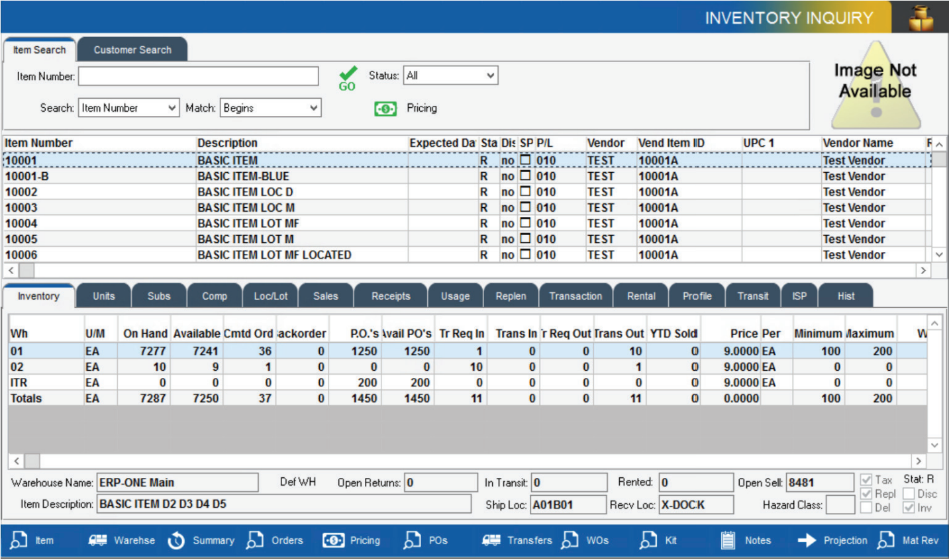Click the Projection arrow icon
Viewport: 949px width, 560px height.
tap(807, 541)
